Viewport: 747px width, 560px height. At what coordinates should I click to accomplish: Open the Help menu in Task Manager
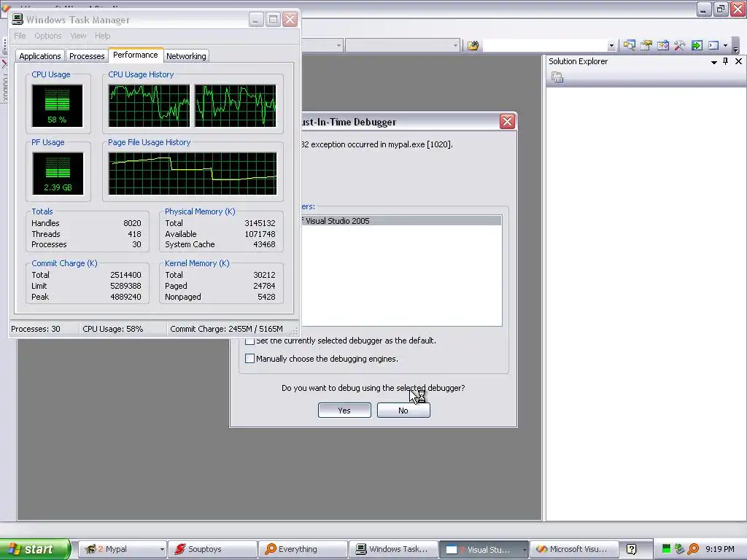(x=102, y=36)
